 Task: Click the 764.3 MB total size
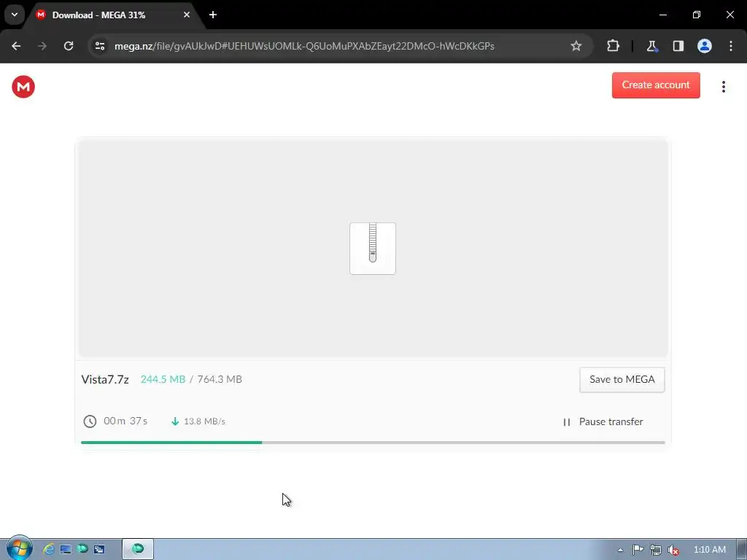(x=220, y=379)
